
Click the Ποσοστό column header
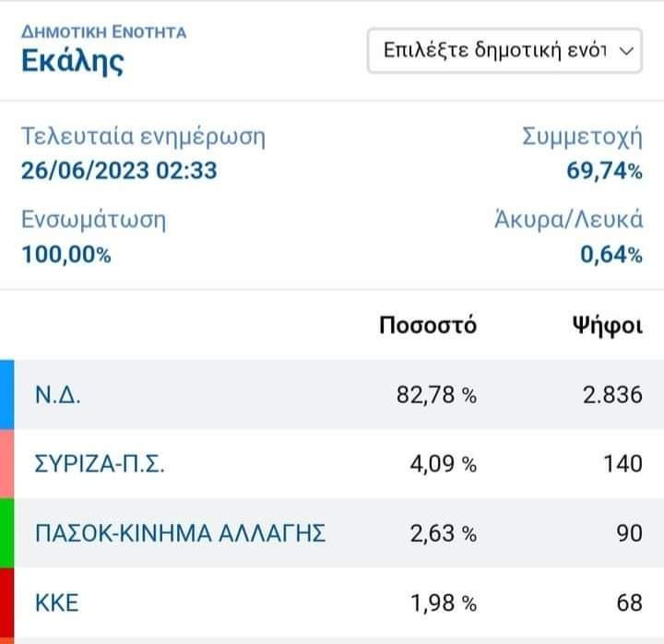point(428,325)
